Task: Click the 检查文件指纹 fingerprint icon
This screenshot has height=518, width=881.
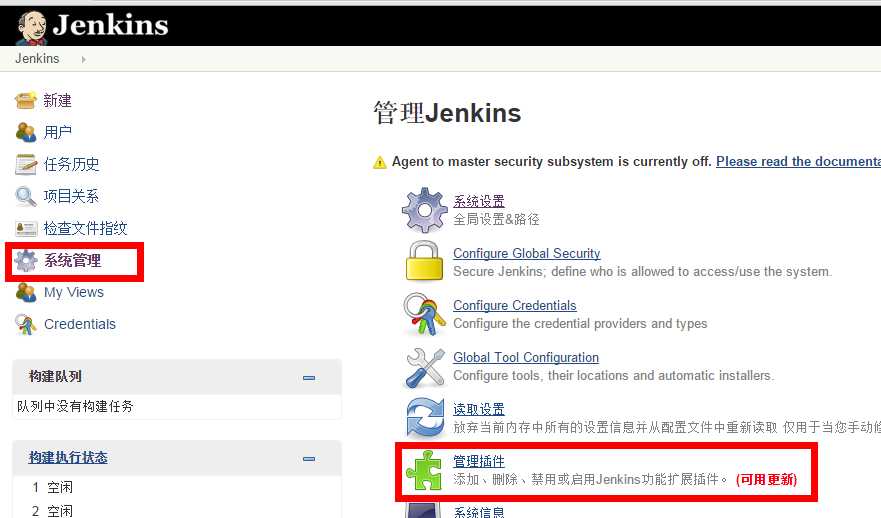Action: point(26,229)
